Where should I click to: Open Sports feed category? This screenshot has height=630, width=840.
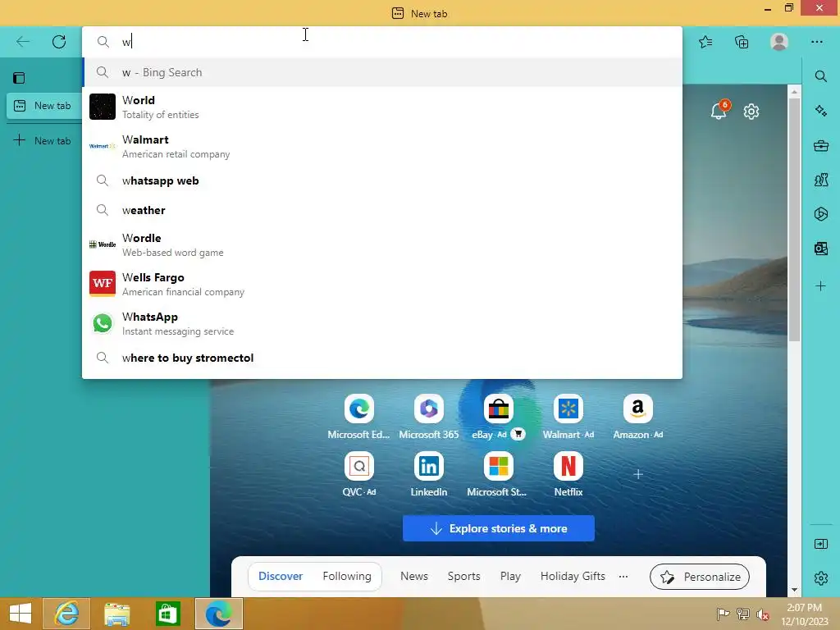(464, 576)
